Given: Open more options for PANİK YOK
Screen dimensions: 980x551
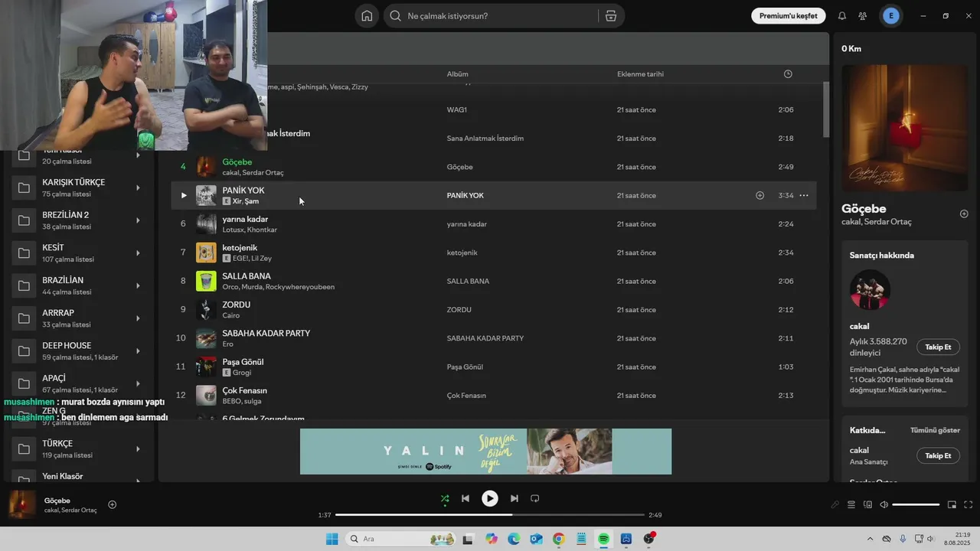Looking at the screenshot, I should 804,195.
